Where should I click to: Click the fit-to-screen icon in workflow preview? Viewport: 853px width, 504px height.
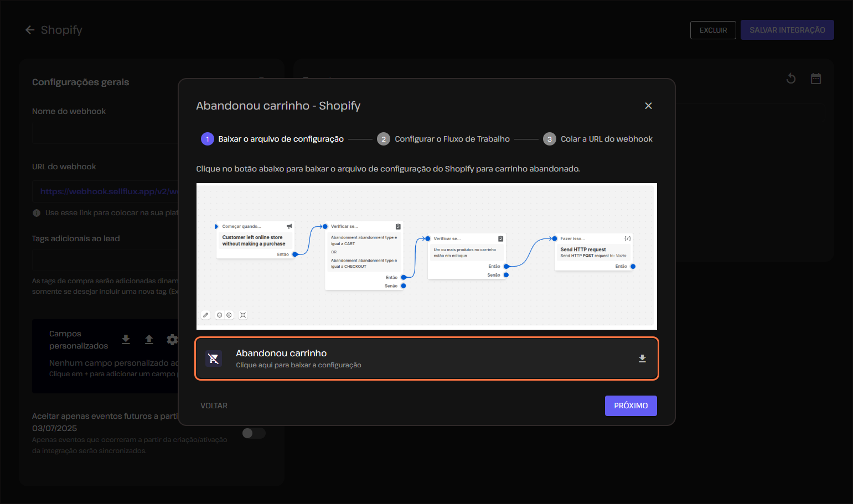[x=243, y=315]
